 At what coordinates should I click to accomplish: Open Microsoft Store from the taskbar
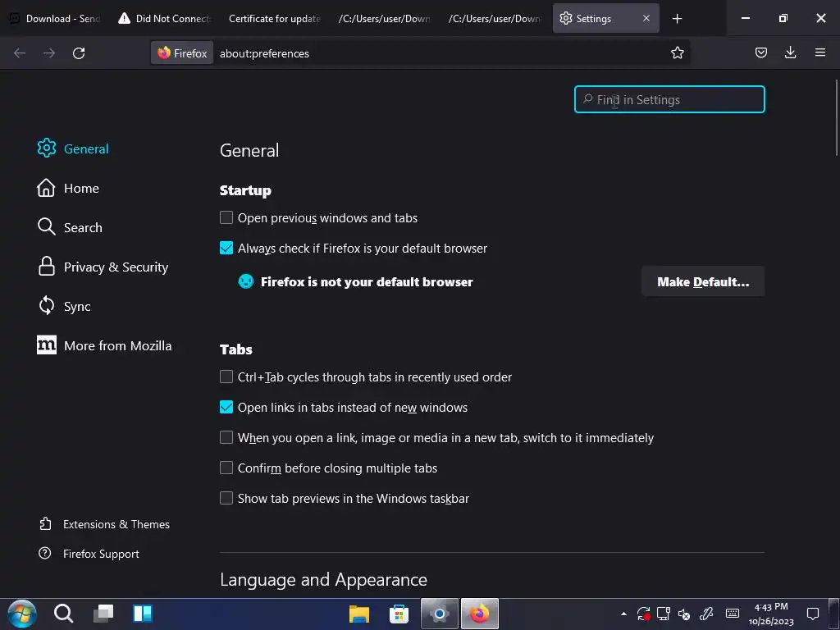[399, 614]
